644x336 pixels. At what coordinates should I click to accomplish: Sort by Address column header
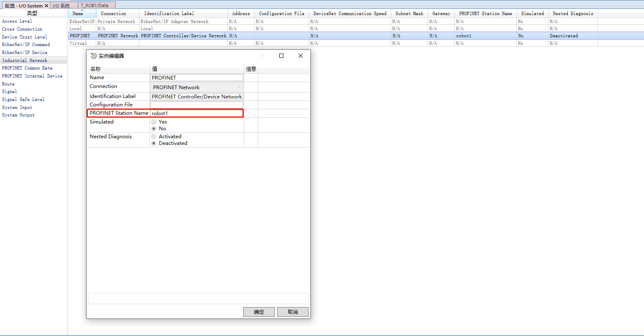click(241, 13)
